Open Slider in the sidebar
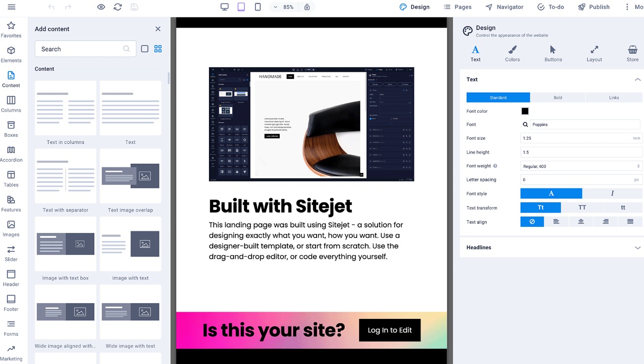 tap(11, 253)
